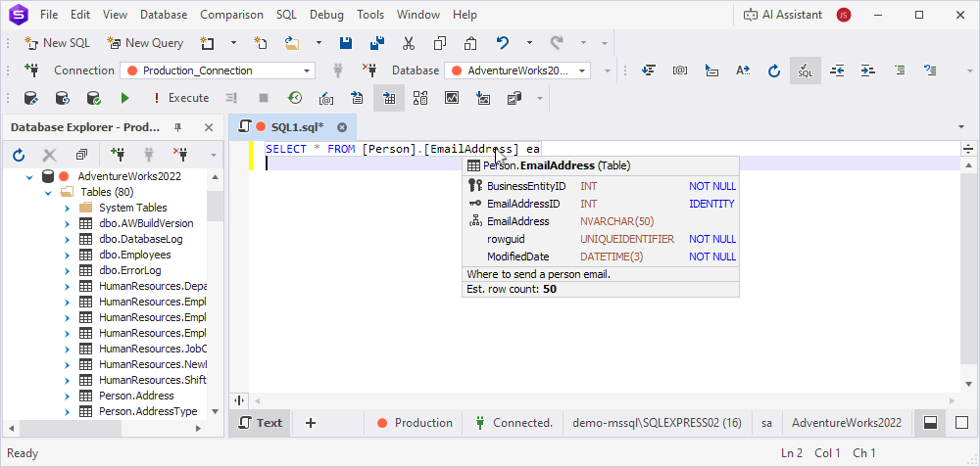This screenshot has height=467, width=980.
Task: Pin the Database Explorer panel
Action: coord(178,127)
